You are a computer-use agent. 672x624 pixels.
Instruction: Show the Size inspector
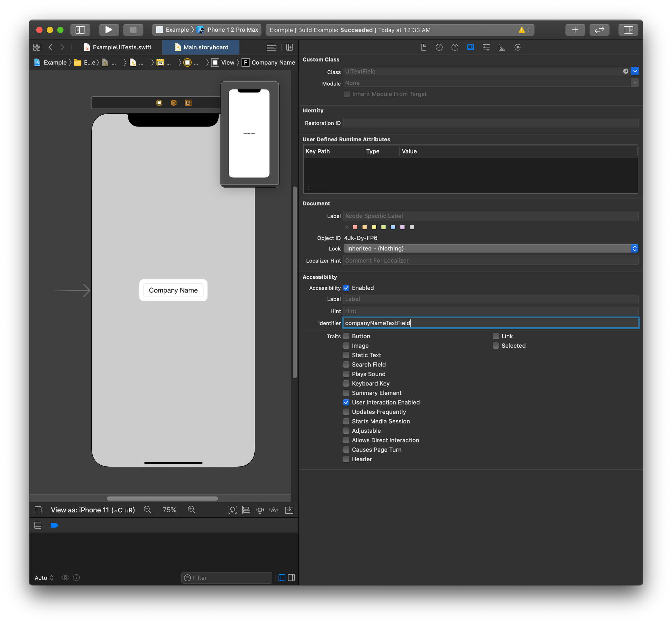point(502,47)
